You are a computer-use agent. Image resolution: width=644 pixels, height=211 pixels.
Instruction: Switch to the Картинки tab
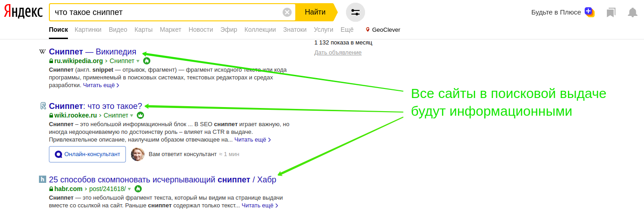tap(88, 29)
